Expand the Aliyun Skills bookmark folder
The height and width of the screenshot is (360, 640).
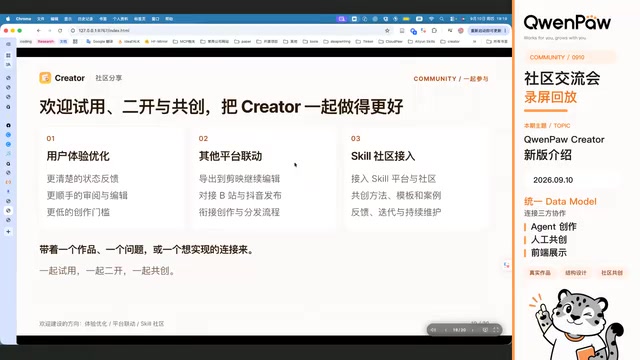[x=421, y=42]
